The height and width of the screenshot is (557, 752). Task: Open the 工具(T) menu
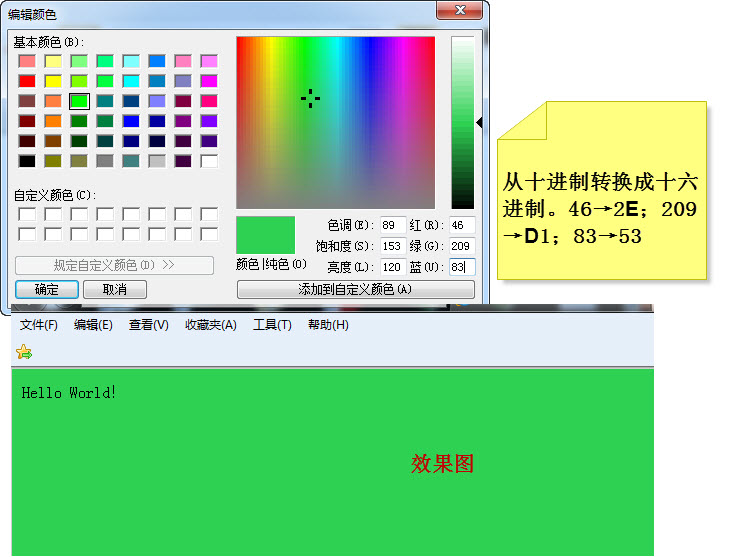tap(272, 325)
